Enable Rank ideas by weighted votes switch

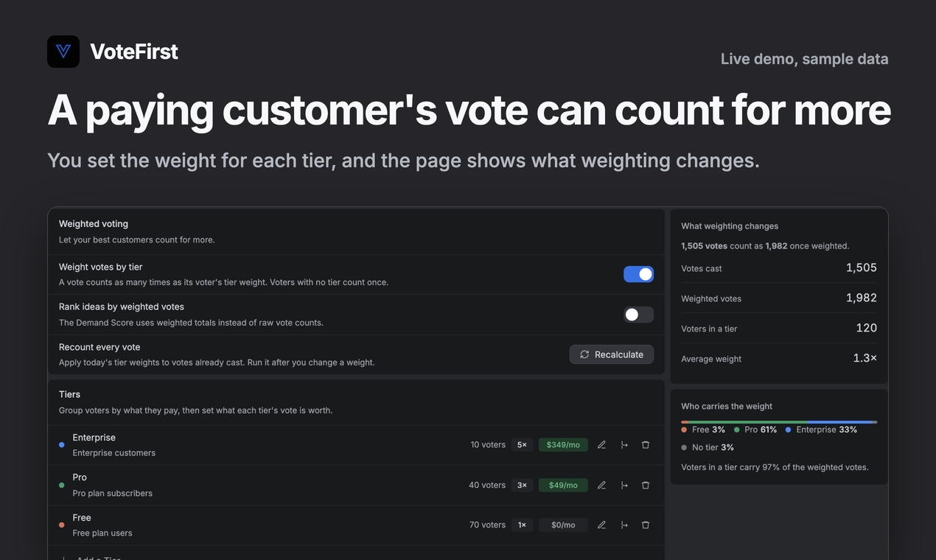point(638,315)
